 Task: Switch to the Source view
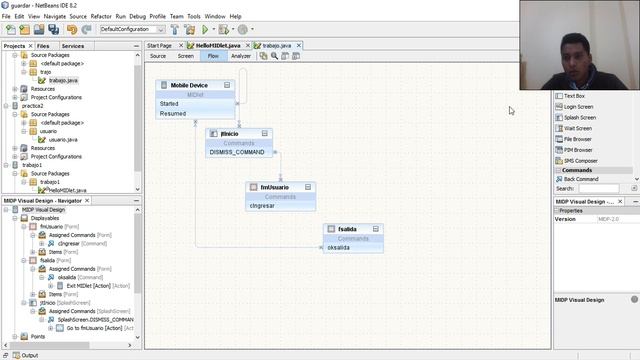tap(158, 56)
